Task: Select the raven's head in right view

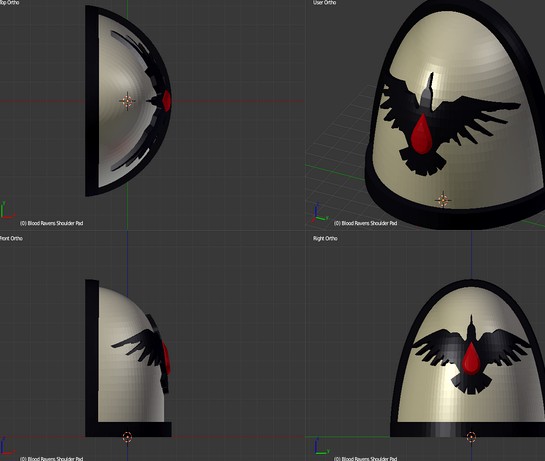Action: (x=471, y=329)
